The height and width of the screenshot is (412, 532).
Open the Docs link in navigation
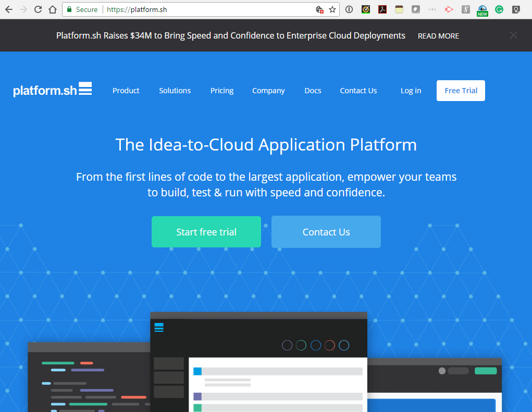point(313,91)
